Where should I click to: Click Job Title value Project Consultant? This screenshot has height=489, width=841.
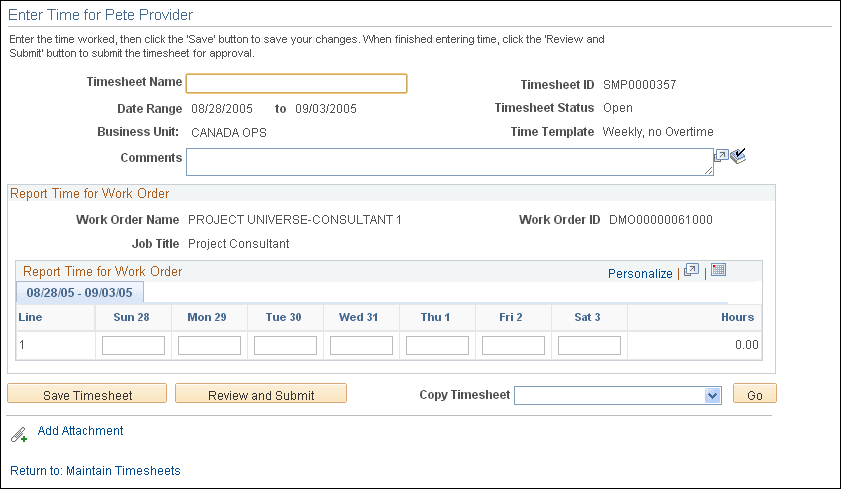click(239, 244)
